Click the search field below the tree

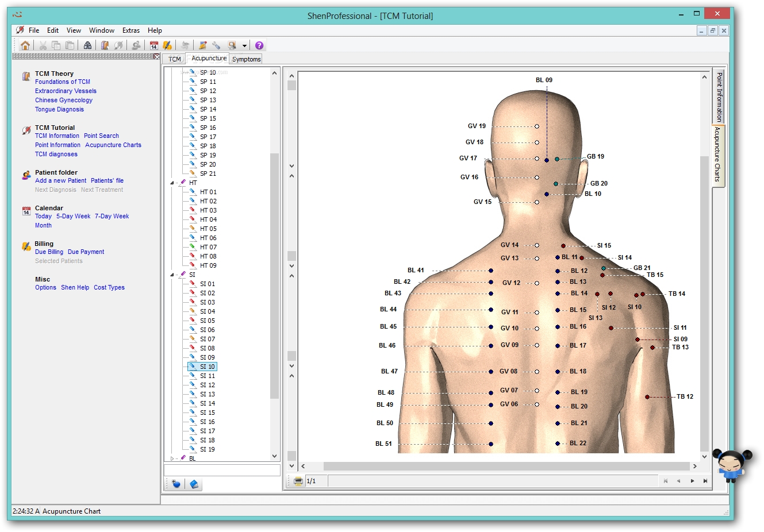pos(222,470)
